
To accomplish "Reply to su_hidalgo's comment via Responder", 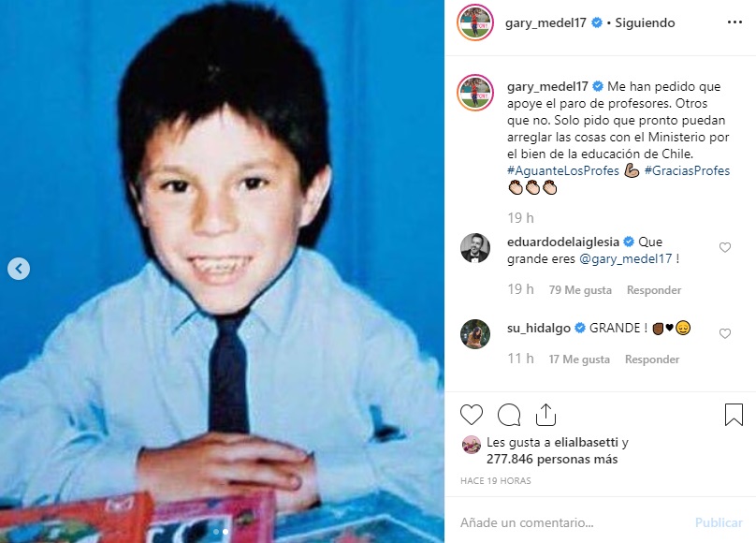I will coord(652,360).
